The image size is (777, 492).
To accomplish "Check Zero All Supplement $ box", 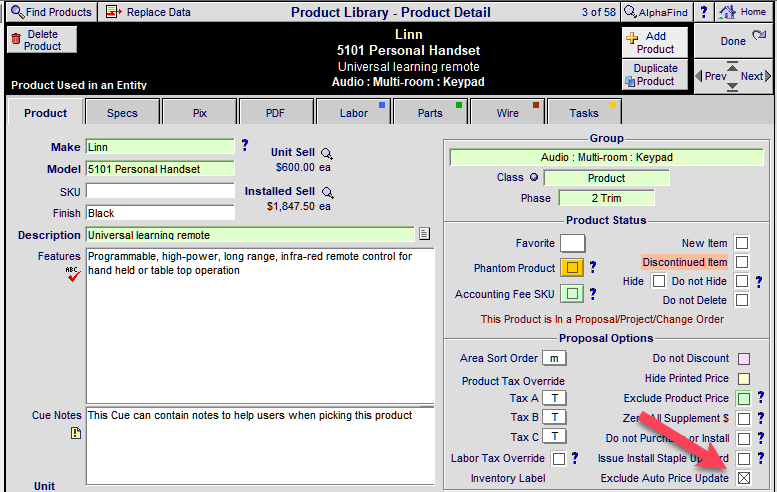I will 744,419.
